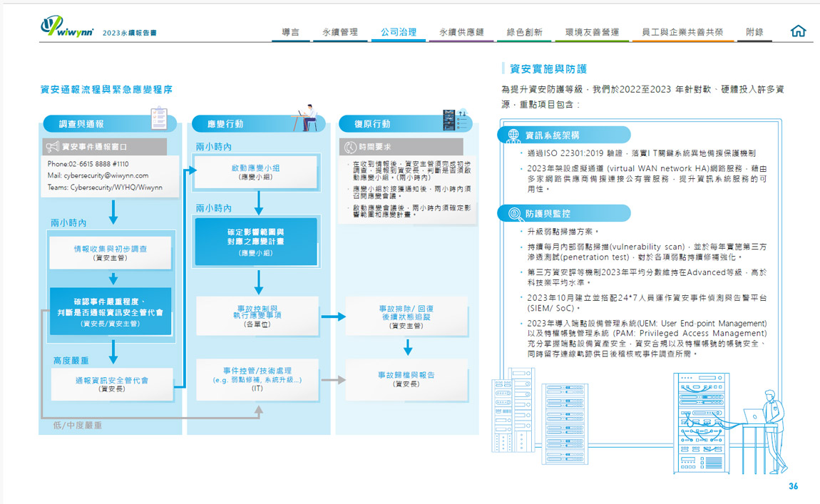
Task: Click the cybersecurity@wiwynn.com email address
Action: 106,175
